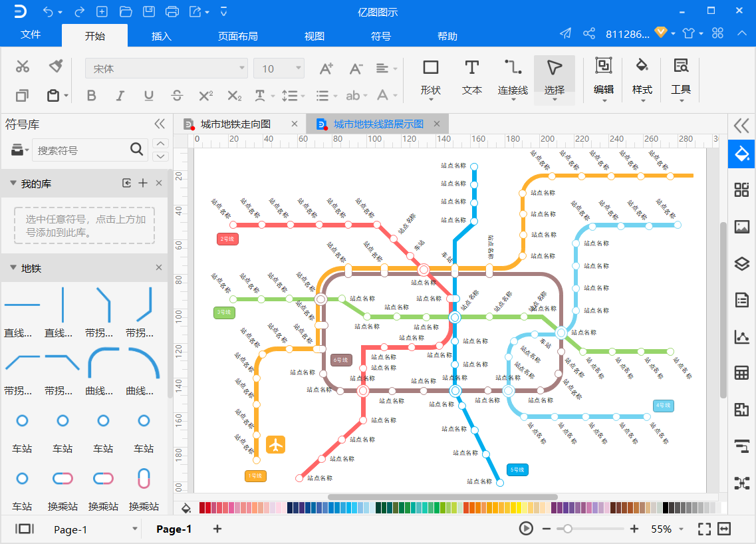Viewport: 756px width, 544px height.
Task: Collapse the 符号库 symbol library panel
Action: pos(160,124)
